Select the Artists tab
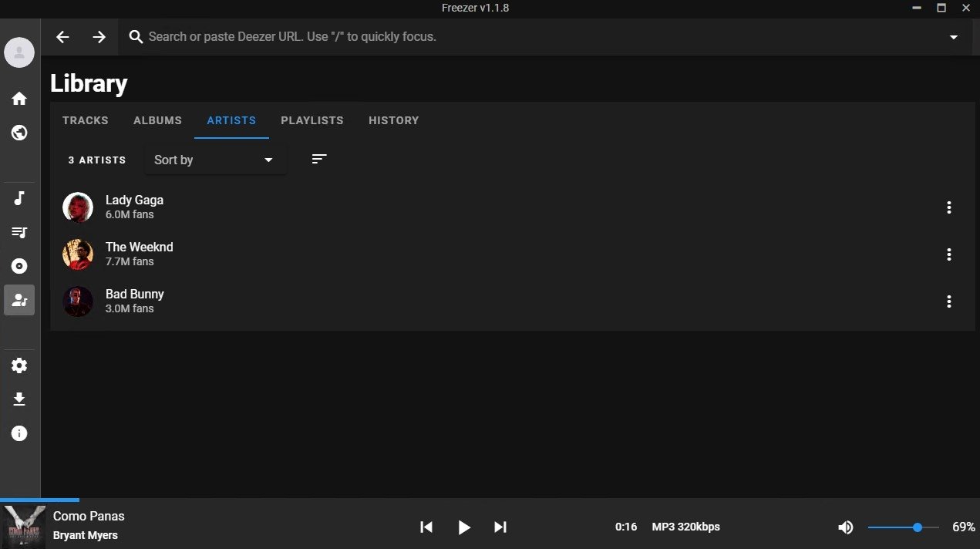Screen dimensions: 980x549 pos(231,120)
